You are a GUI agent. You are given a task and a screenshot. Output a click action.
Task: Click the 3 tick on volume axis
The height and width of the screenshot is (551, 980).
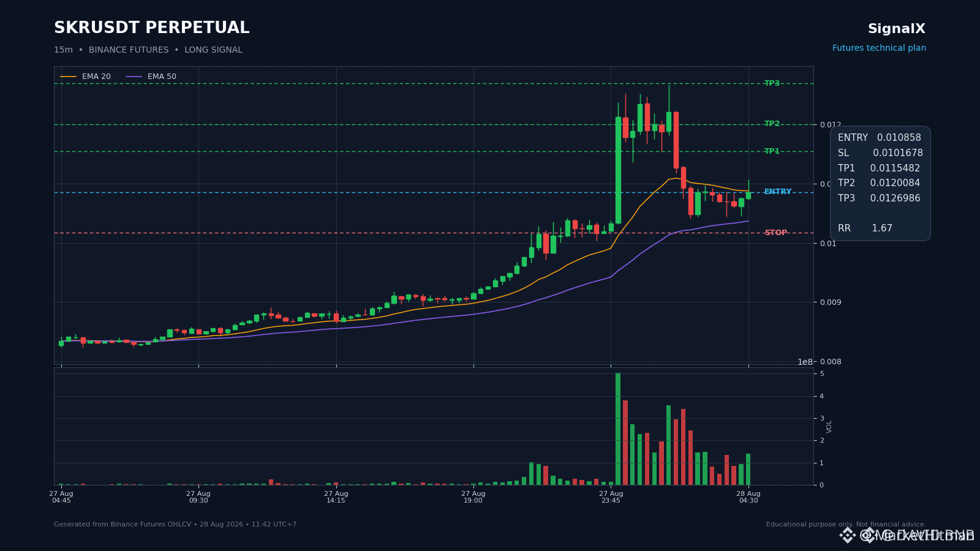coord(822,419)
